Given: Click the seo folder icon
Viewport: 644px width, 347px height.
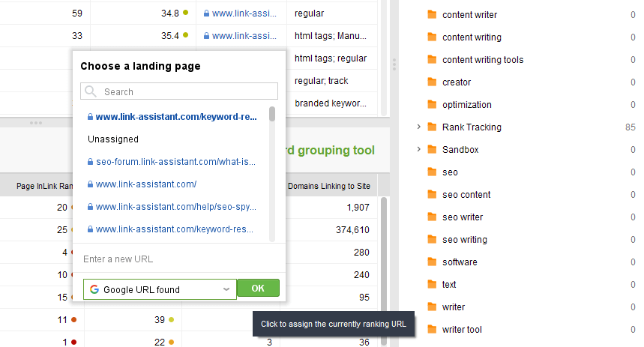Looking at the screenshot, I should click(x=432, y=172).
